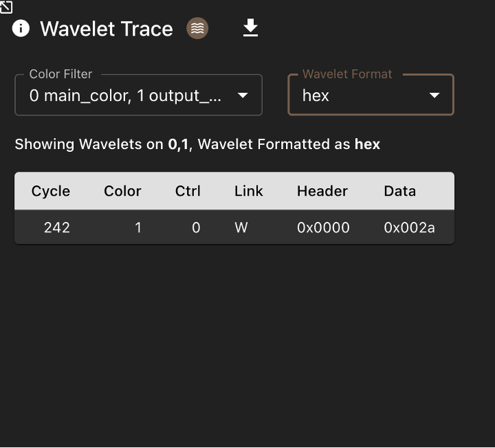Click the brown wavelet waves icon
This screenshot has width=495, height=448.
point(197,28)
